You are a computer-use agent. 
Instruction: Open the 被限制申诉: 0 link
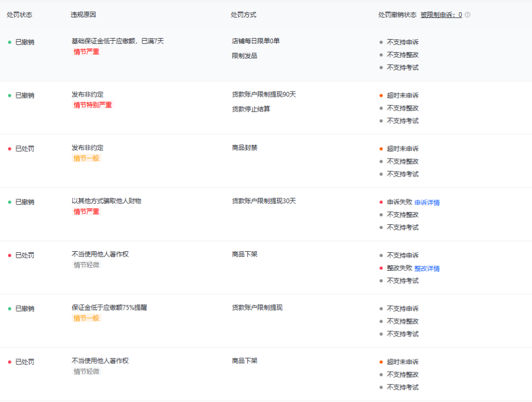pos(441,15)
